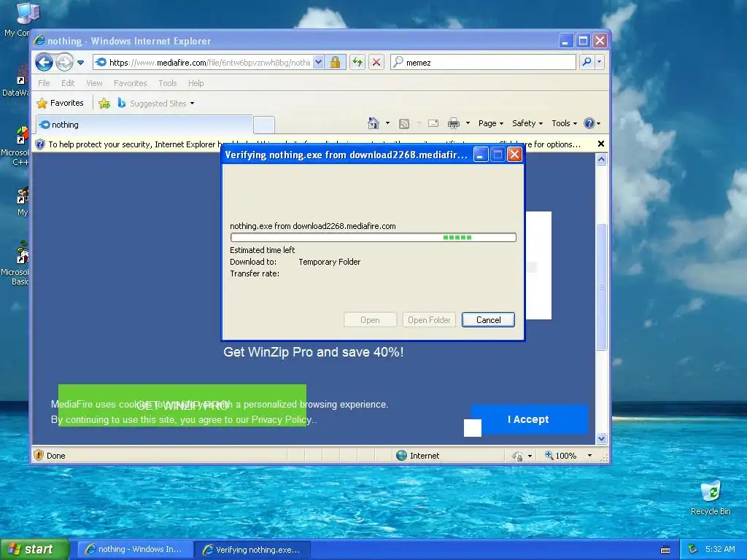Viewport: 747px width, 560px height.
Task: Click the Open button in download dialog
Action: (370, 320)
